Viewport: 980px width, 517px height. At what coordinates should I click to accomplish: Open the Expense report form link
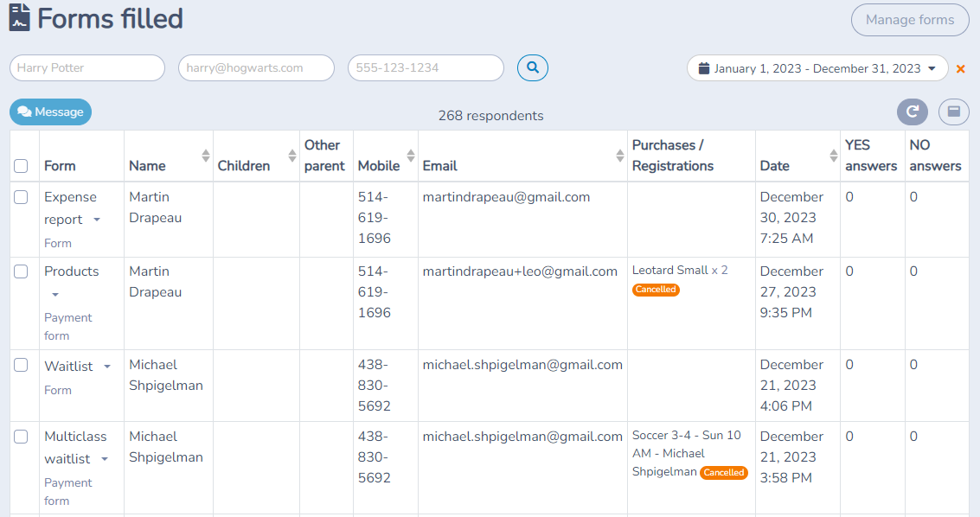tap(71, 207)
